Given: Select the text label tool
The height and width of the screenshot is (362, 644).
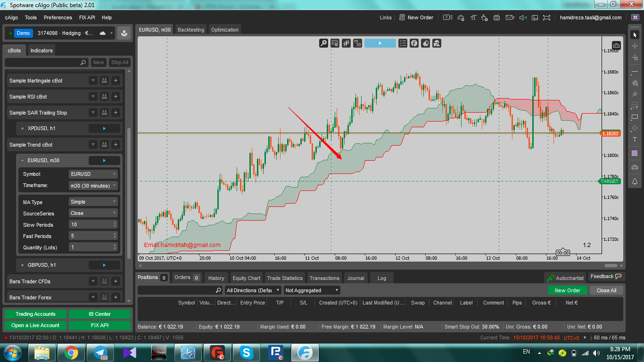Looking at the screenshot, I should coord(635,140).
